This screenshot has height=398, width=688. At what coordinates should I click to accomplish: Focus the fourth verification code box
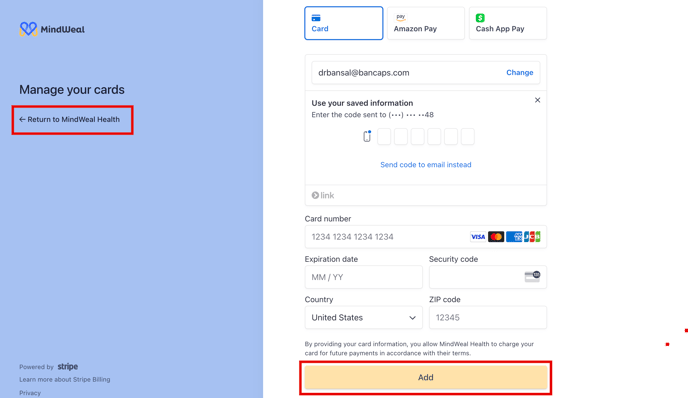coord(434,136)
